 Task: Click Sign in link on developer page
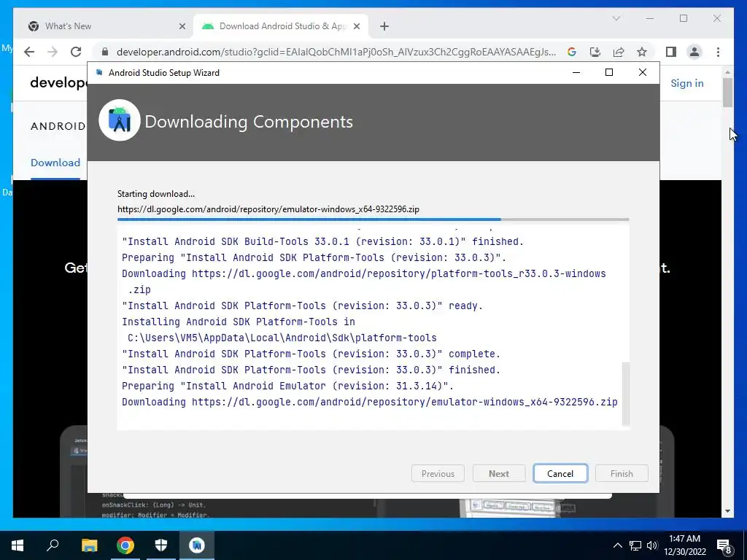point(687,83)
